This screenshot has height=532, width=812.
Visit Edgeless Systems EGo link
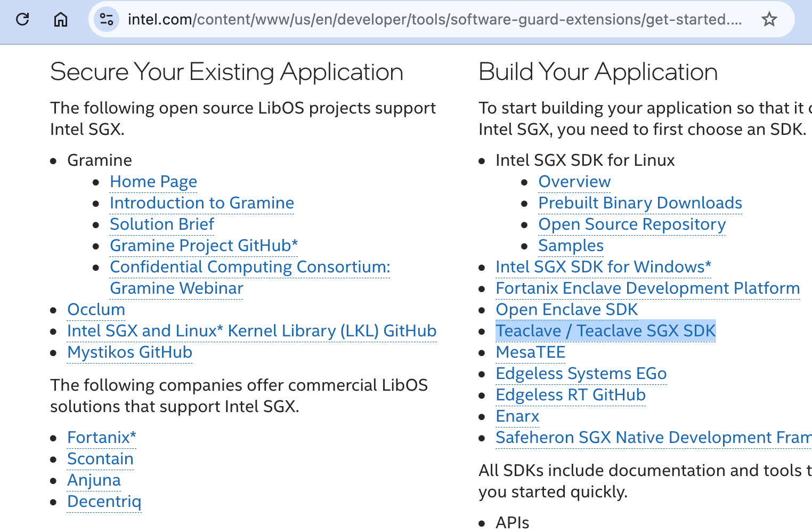[581, 374]
